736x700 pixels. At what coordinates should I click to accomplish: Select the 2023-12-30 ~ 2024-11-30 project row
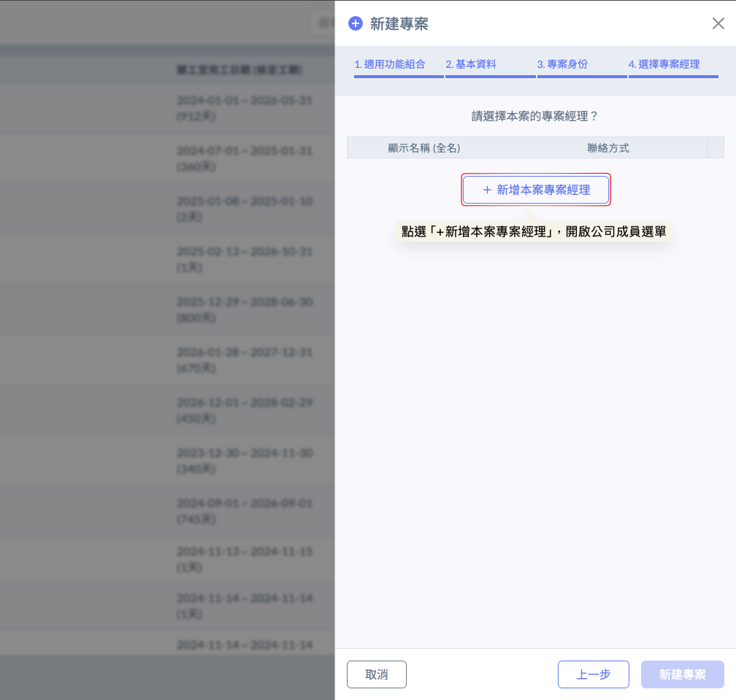coord(244,461)
